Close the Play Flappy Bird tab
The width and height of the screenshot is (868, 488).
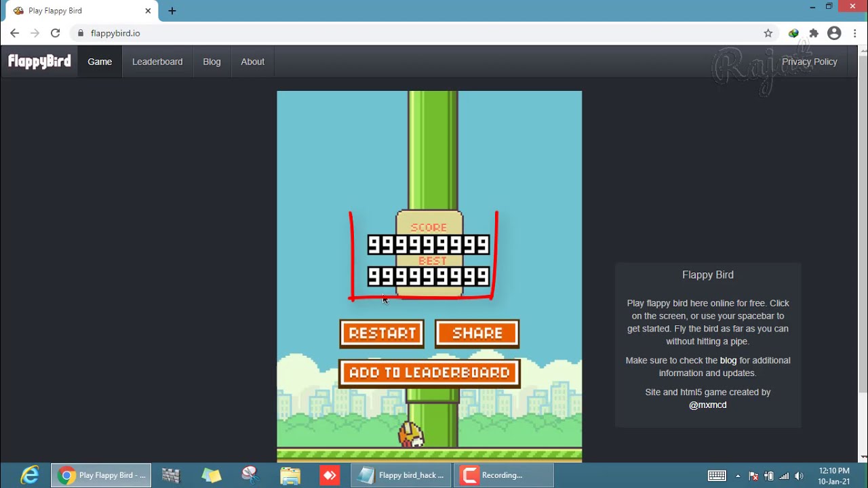click(x=148, y=11)
